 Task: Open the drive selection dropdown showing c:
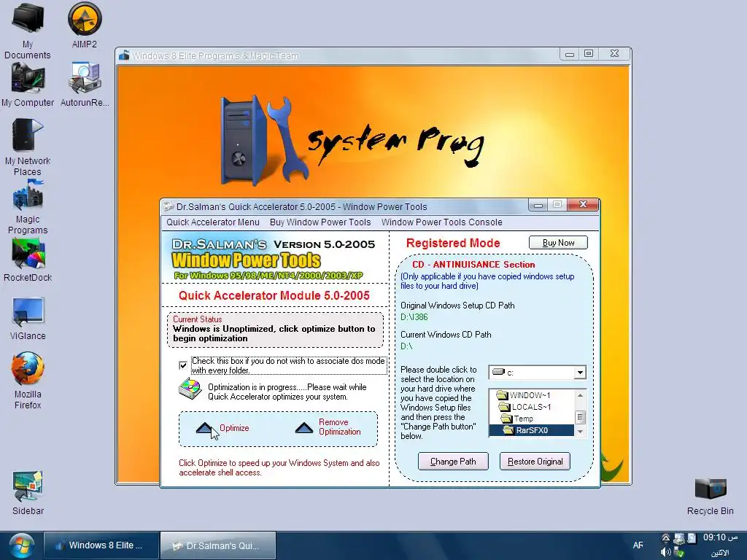(580, 373)
